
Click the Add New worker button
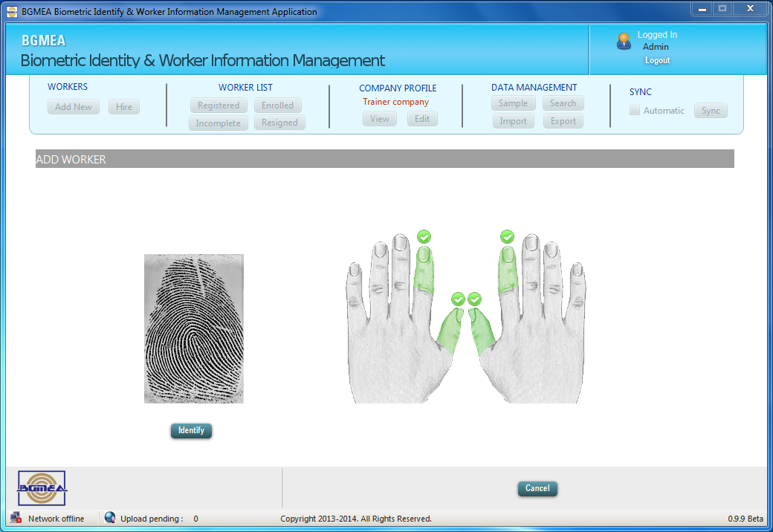click(74, 107)
